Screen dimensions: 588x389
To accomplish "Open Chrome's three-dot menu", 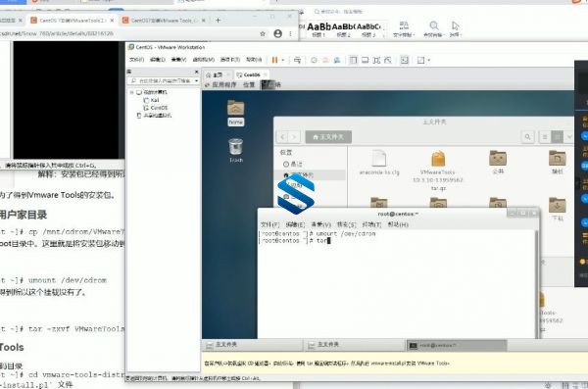I will 291,33.
